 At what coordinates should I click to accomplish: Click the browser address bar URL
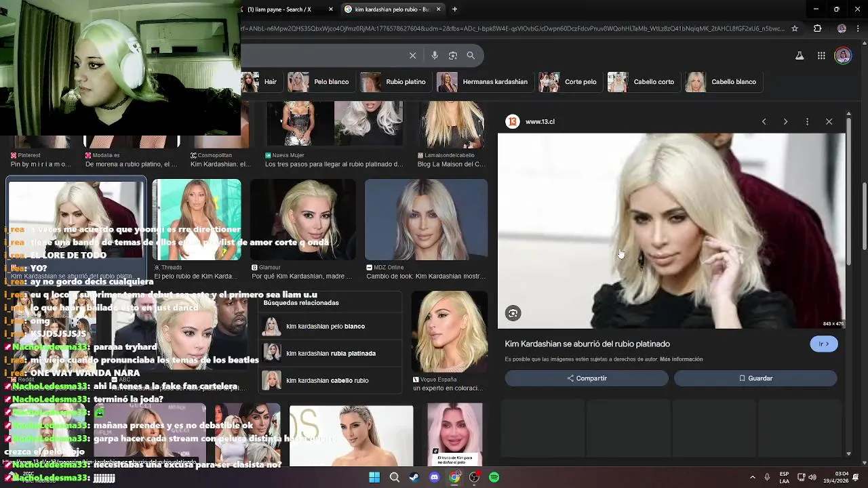click(x=512, y=28)
